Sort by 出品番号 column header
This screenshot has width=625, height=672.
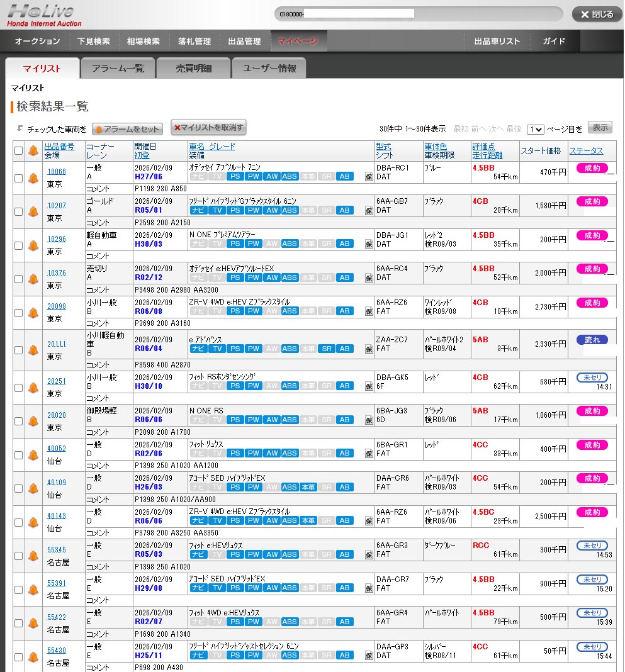[59, 147]
